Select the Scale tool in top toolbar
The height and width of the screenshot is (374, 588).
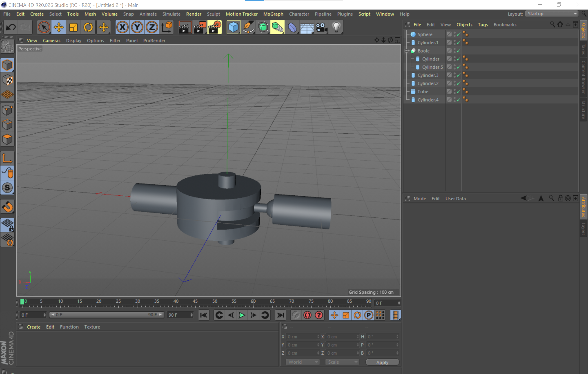coord(73,27)
